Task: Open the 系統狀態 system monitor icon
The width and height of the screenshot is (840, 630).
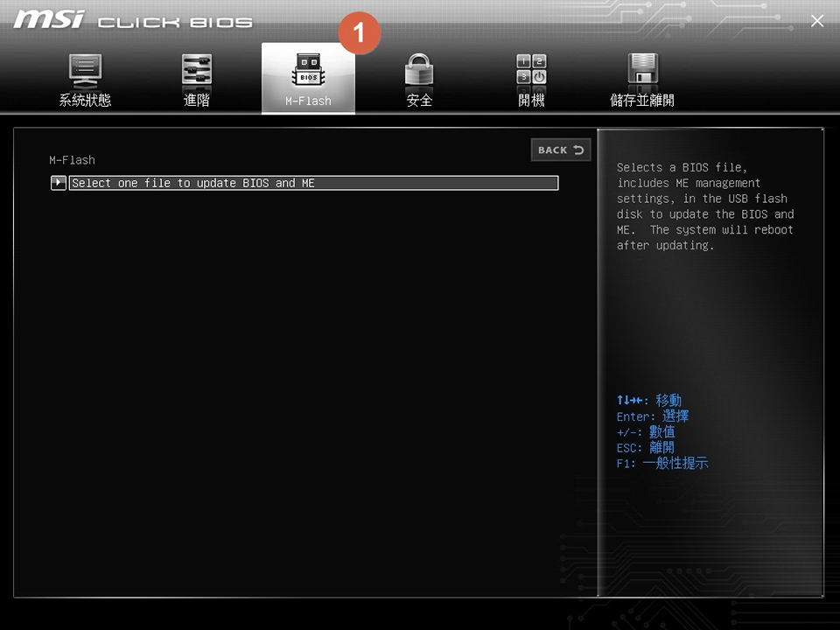Action: point(84,68)
